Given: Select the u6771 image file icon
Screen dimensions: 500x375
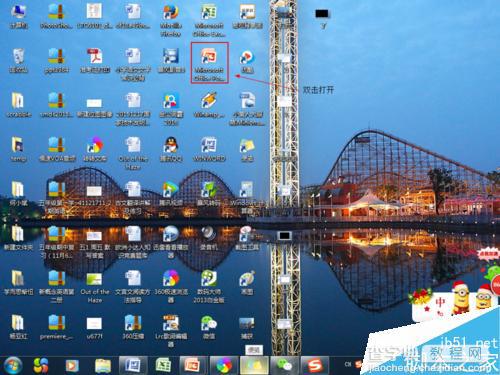Looking at the screenshot, I should coord(95,327).
